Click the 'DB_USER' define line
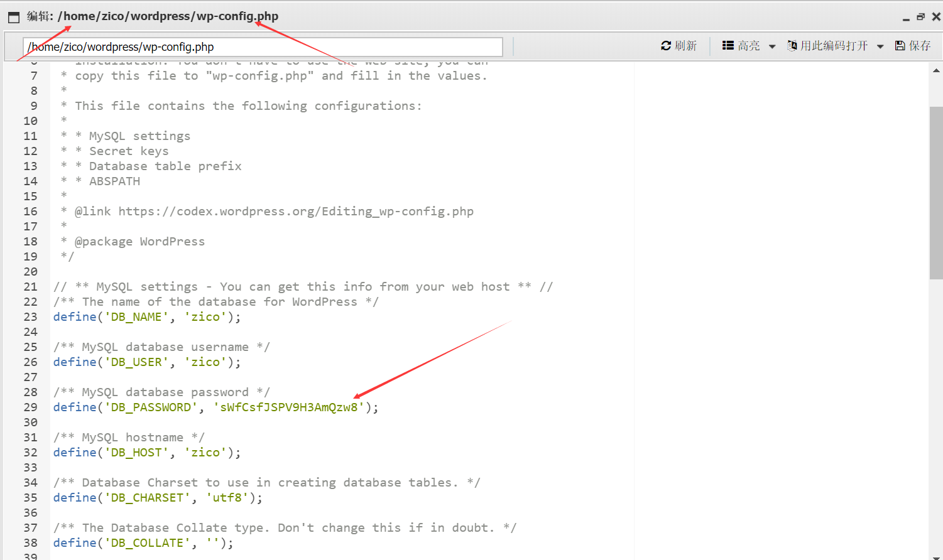 147,362
